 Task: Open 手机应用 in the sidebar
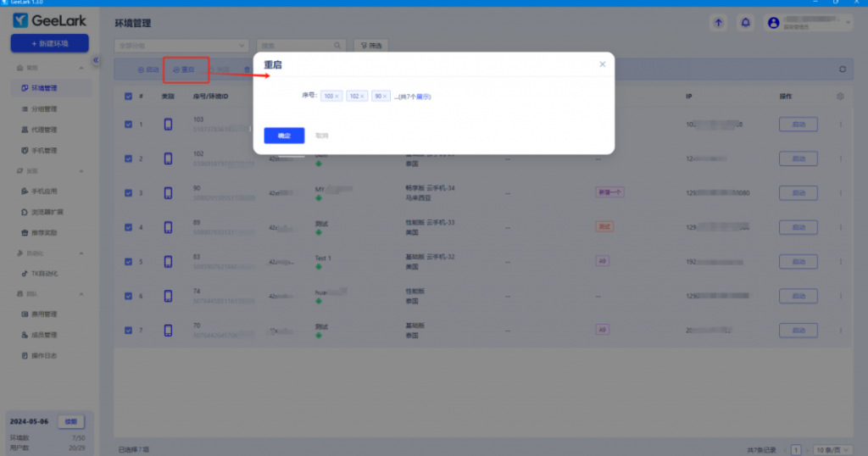pyautogui.click(x=44, y=192)
